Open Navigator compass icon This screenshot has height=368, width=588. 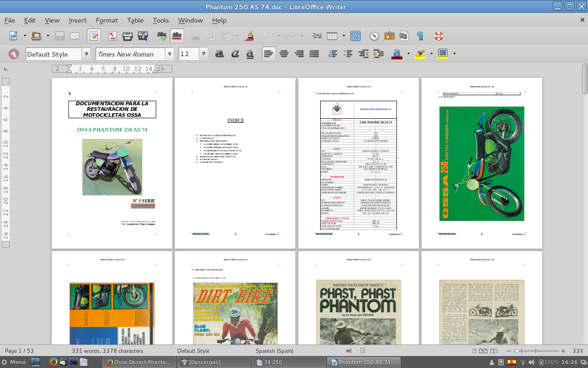pos(374,35)
